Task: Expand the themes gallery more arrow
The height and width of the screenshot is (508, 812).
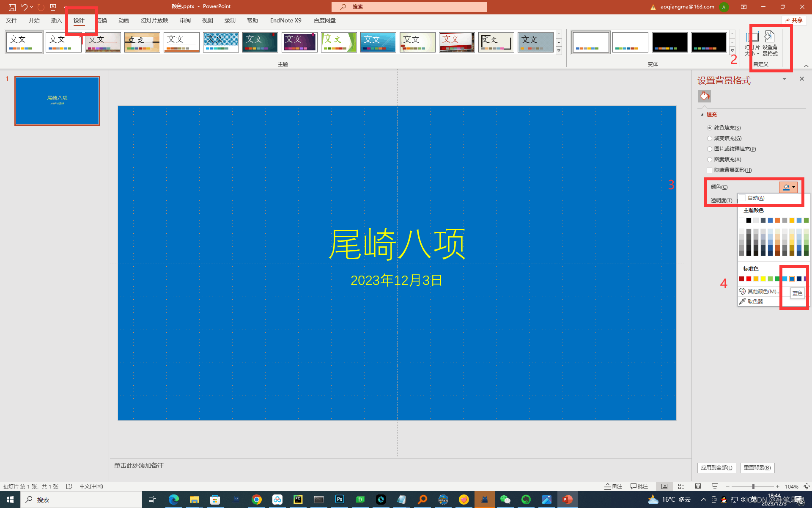Action: point(559,51)
